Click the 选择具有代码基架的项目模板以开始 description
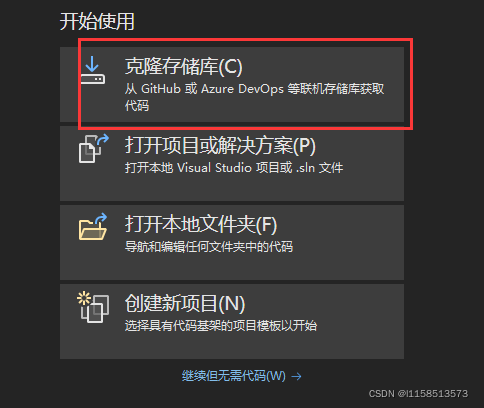Viewport: 484px width, 408px height. tap(221, 326)
